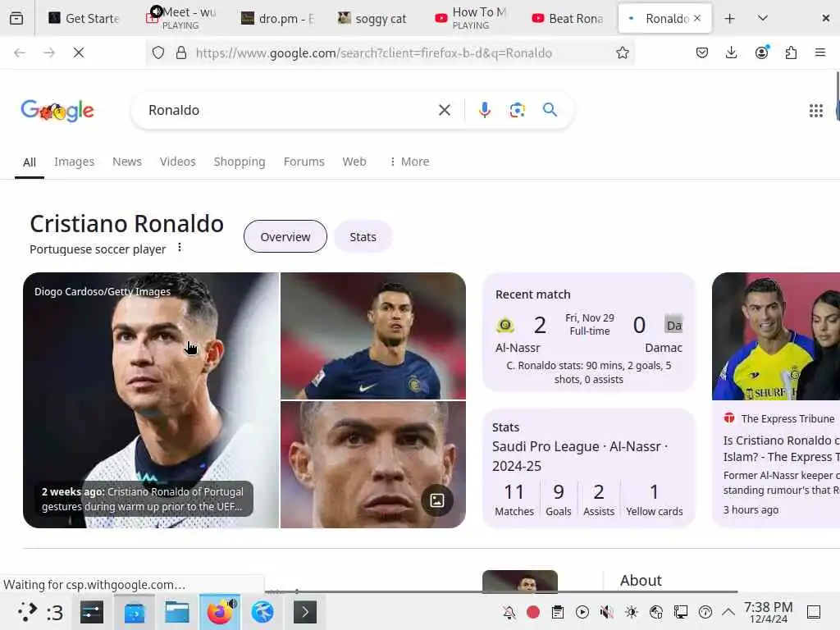Open clock and calendar at 7:38 PM
Image resolution: width=840 pixels, height=630 pixels.
(768, 612)
